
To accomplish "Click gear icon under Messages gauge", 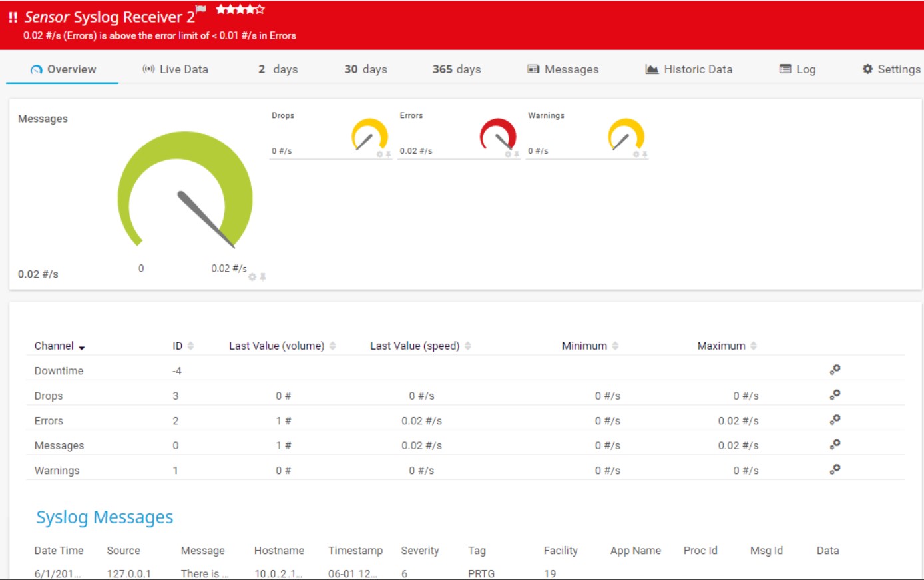I will (252, 277).
